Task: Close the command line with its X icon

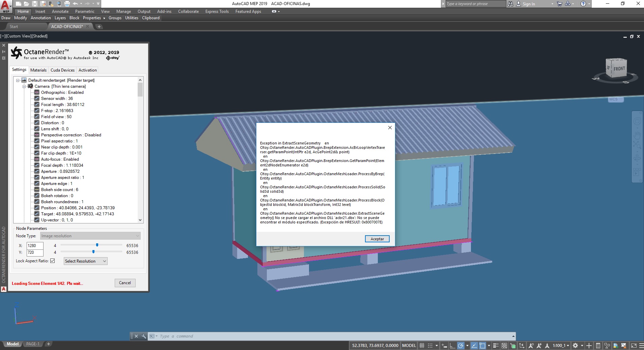Action: coord(136,336)
